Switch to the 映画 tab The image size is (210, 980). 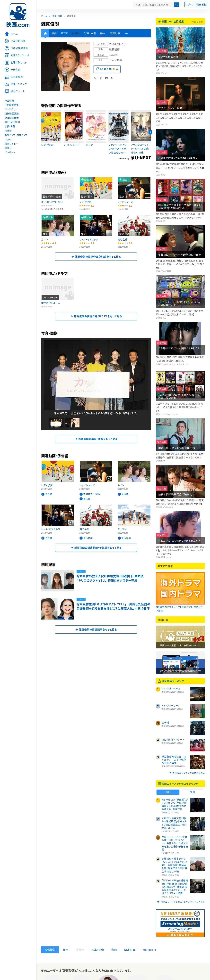[x=54, y=33]
